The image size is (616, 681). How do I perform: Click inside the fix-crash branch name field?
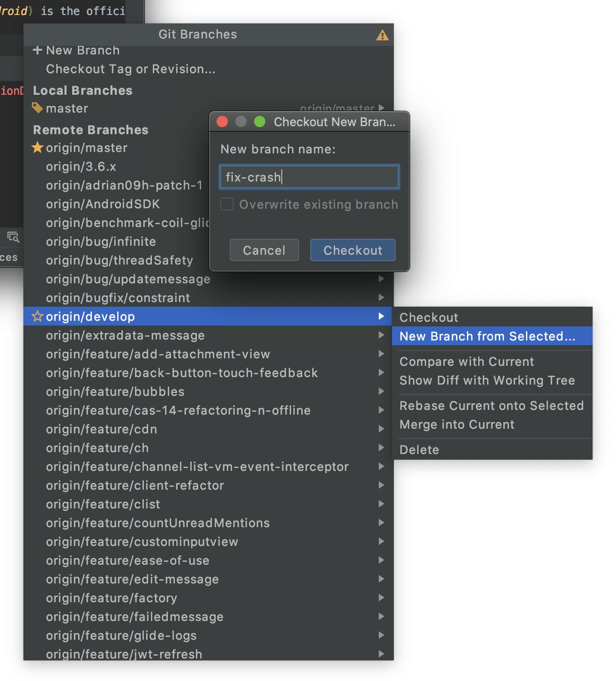pyautogui.click(x=308, y=177)
